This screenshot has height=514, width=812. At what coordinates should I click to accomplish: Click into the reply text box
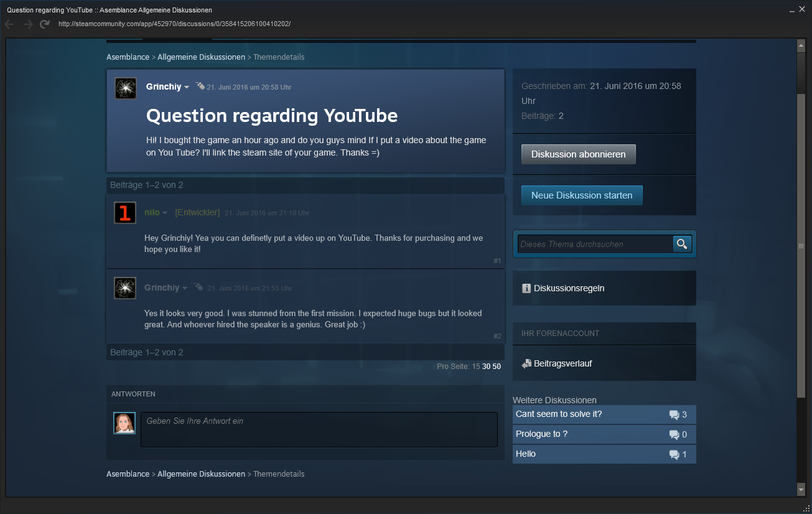point(319,429)
